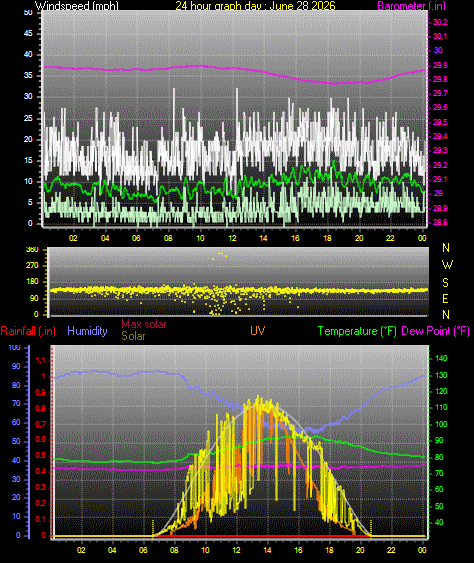Screen dimensions: 474x563
Task: Click '14' on the rainfall graph time axis
Action: [267, 550]
